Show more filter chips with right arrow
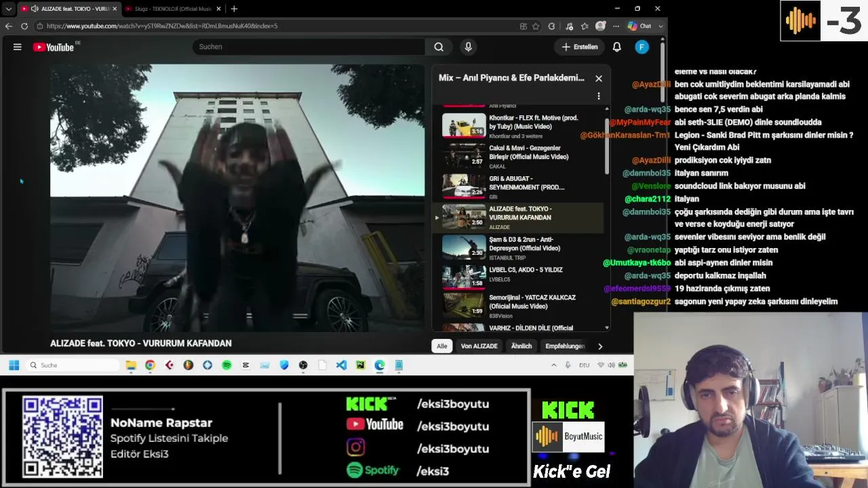 coord(600,346)
